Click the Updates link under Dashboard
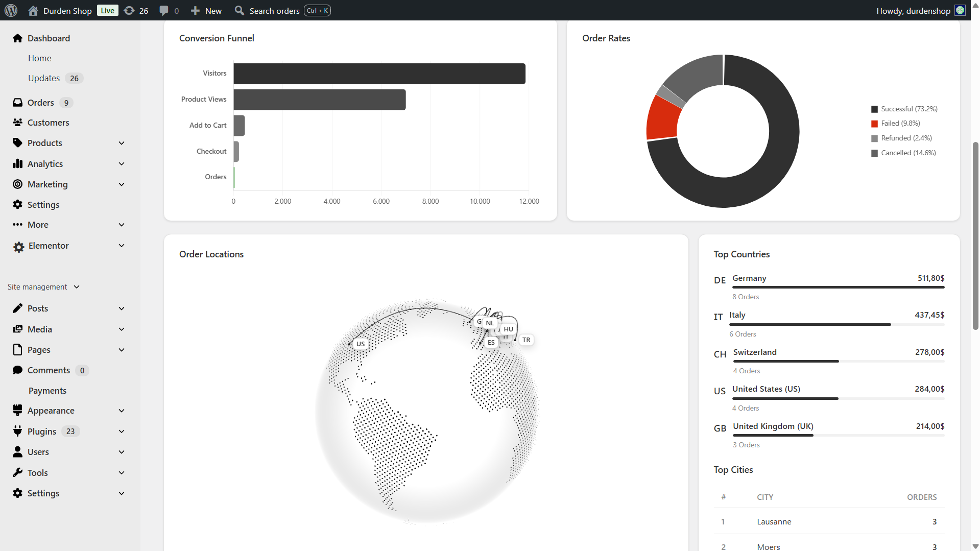 click(44, 78)
